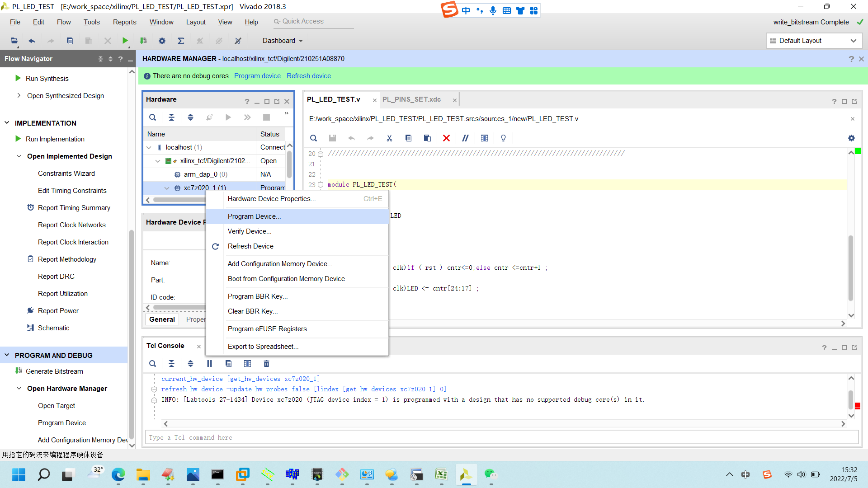Click the green Run toolbar arrow
The image size is (868, 488).
click(125, 41)
